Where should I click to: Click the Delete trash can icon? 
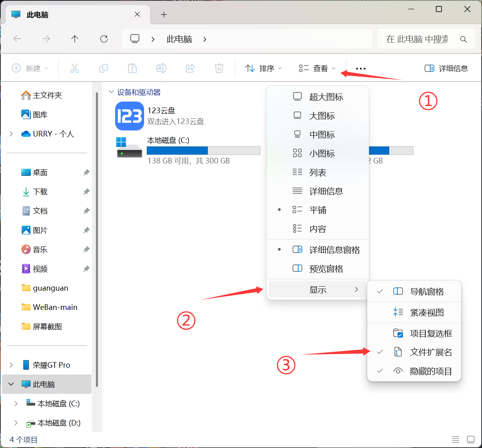tap(219, 68)
